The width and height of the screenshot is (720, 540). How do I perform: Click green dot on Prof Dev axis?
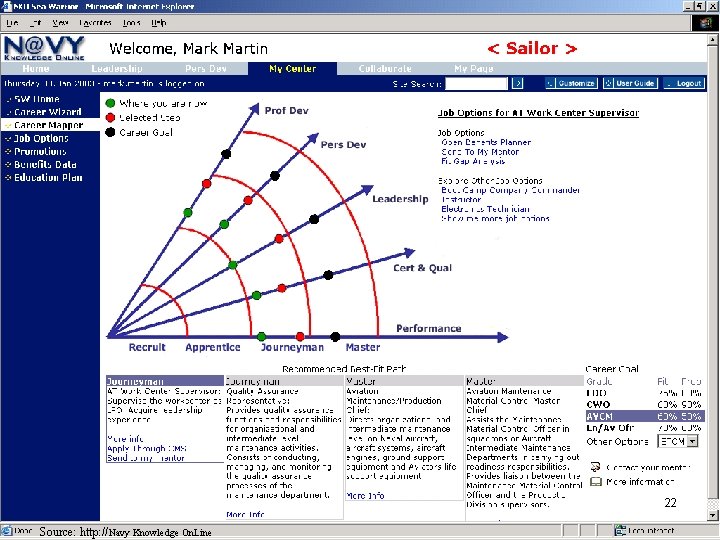click(188, 213)
